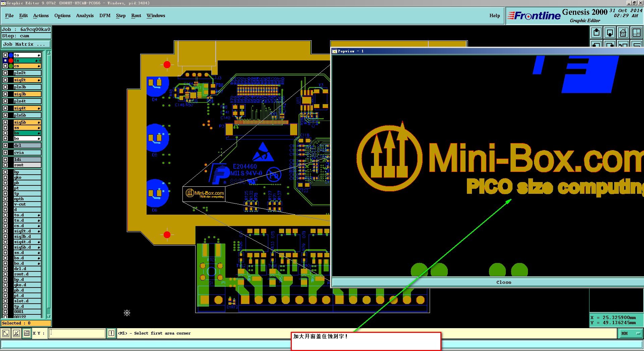Click the pan up arrow icon
This screenshot has height=351, width=644.
[596, 33]
